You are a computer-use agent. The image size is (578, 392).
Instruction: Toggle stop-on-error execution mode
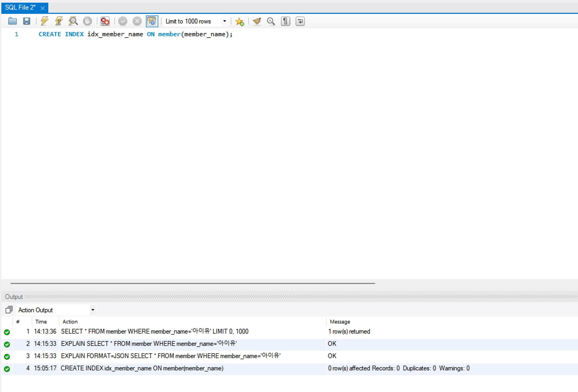point(105,21)
